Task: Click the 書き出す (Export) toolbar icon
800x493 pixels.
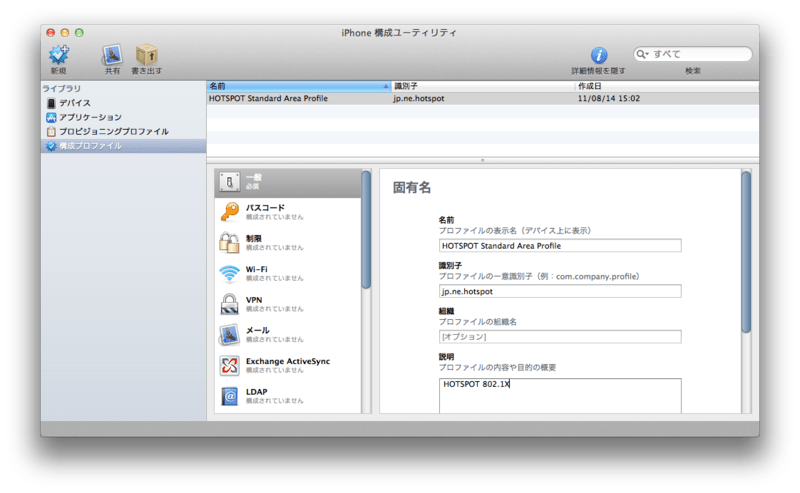Action: (147, 55)
